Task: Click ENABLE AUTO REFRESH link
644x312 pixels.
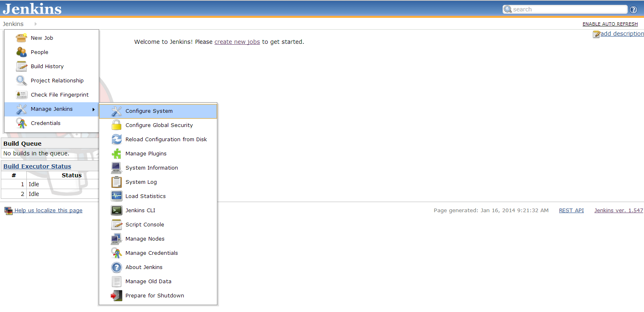Action: 610,24
